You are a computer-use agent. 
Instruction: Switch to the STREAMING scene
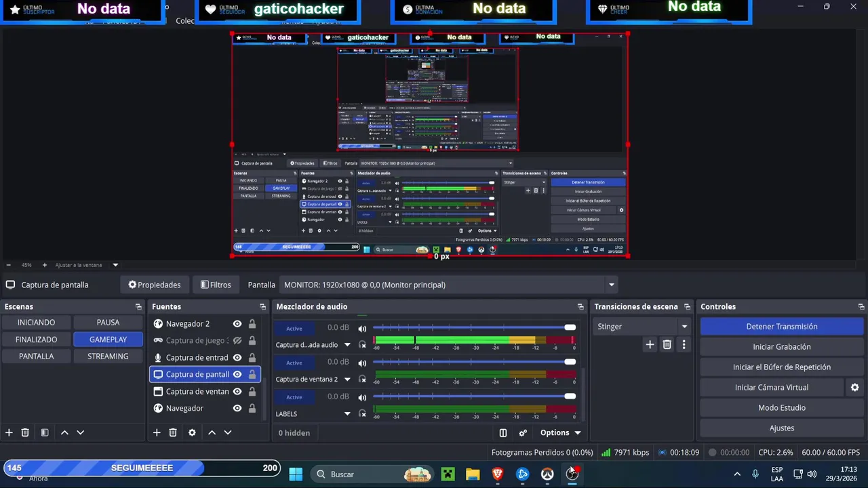click(x=108, y=357)
